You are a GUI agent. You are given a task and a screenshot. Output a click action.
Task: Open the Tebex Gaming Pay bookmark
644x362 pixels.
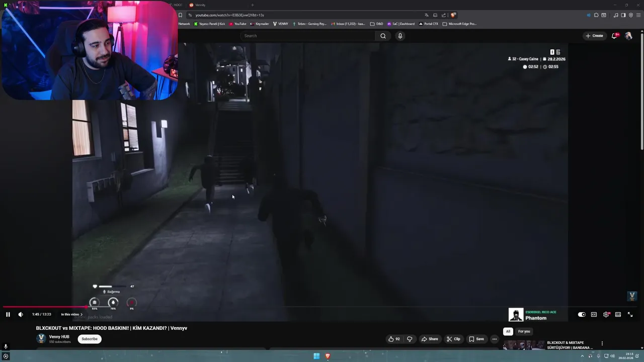(x=309, y=24)
